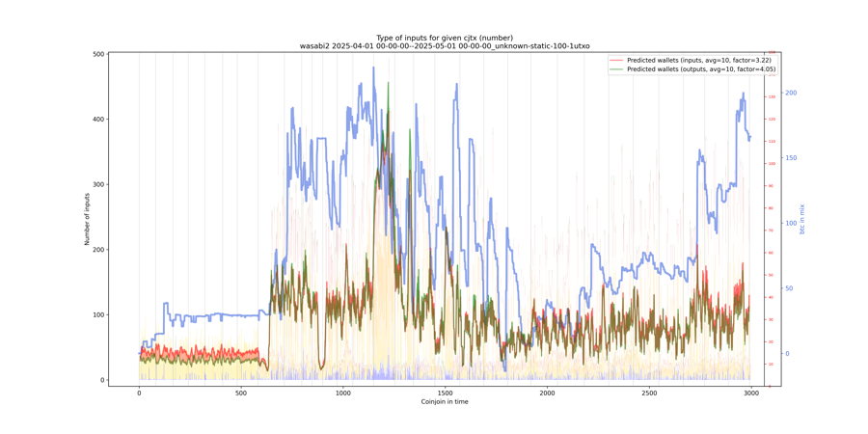Click x-axis tick label '2000'
868x434 pixels.
pos(547,392)
